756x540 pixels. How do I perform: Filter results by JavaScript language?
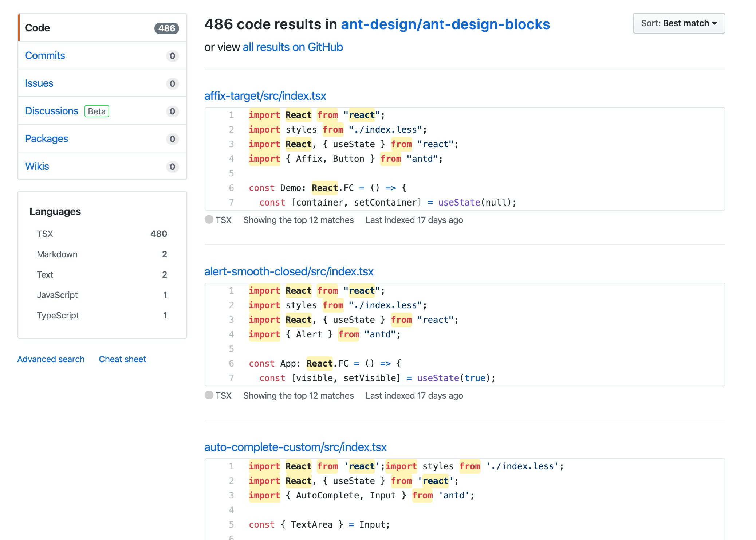pos(57,295)
